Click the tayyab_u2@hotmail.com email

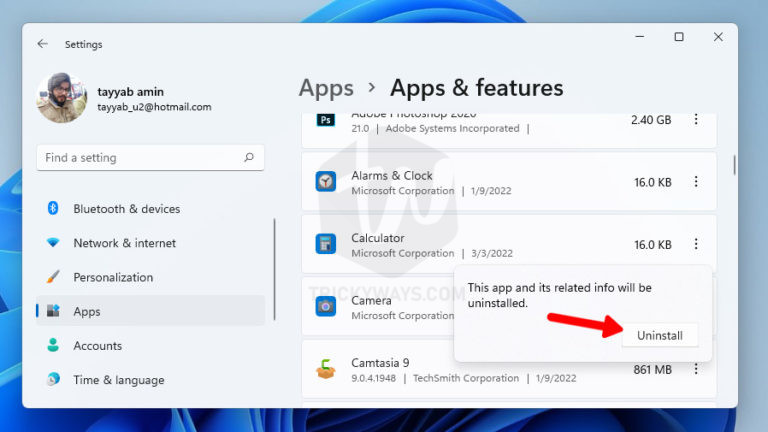pos(154,107)
